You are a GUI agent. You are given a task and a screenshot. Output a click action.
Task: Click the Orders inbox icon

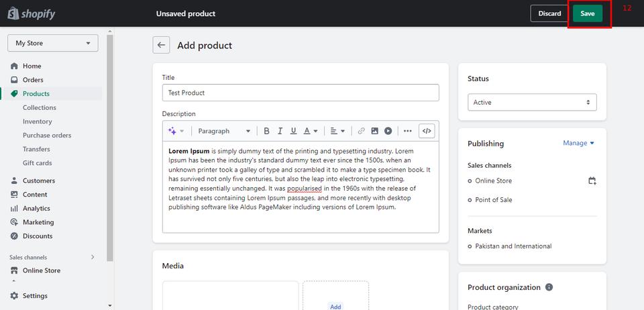point(14,80)
